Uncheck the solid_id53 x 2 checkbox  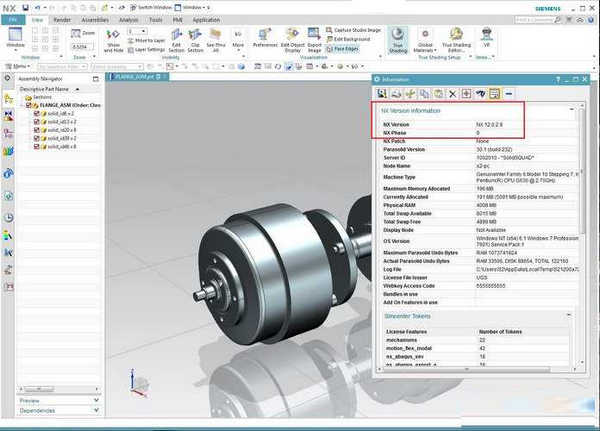point(37,122)
